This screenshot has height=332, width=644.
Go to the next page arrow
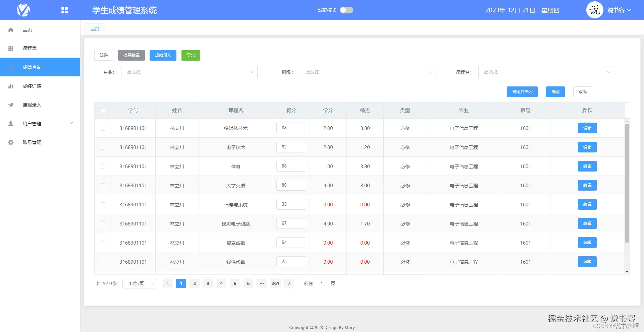[x=289, y=283]
